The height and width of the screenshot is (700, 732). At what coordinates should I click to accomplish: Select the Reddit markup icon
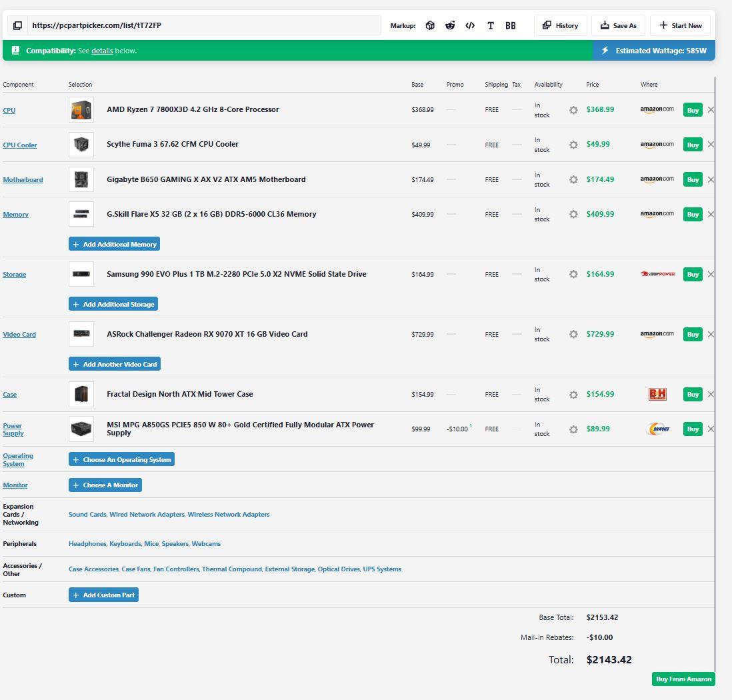point(450,25)
